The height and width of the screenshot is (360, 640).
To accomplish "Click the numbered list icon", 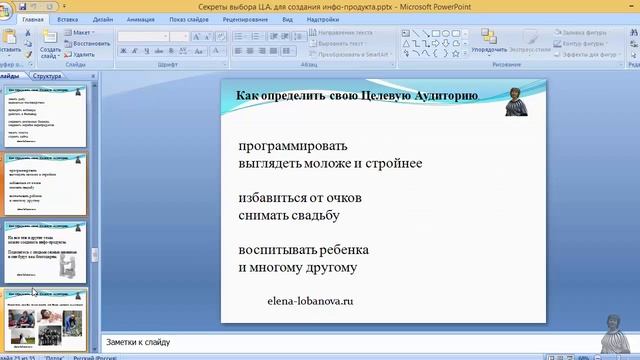I will point(257,37).
